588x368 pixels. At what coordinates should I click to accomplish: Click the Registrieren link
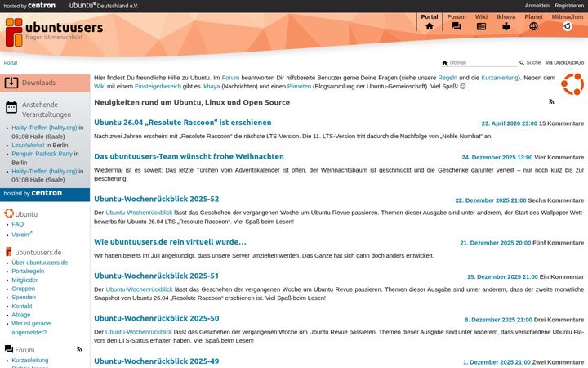point(569,6)
